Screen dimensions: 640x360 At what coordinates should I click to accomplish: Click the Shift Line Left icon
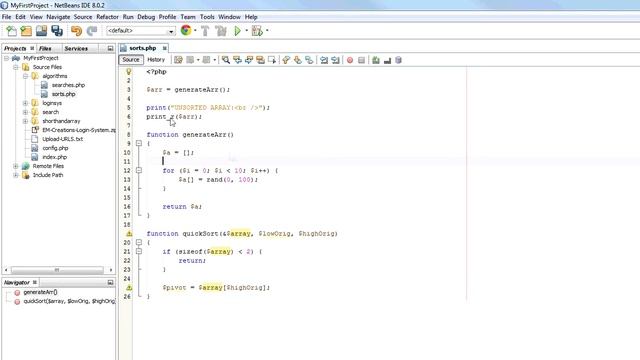(x=324, y=60)
